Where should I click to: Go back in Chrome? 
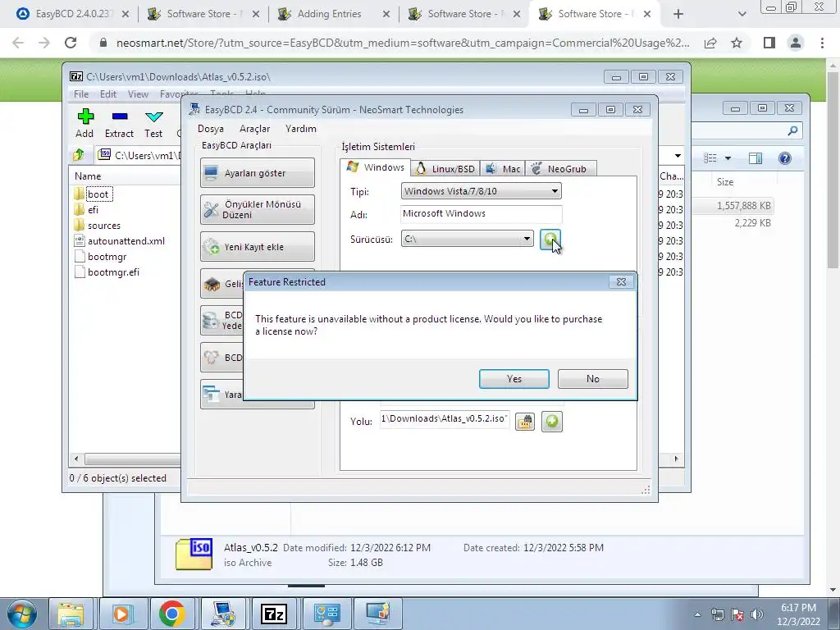pos(18,43)
